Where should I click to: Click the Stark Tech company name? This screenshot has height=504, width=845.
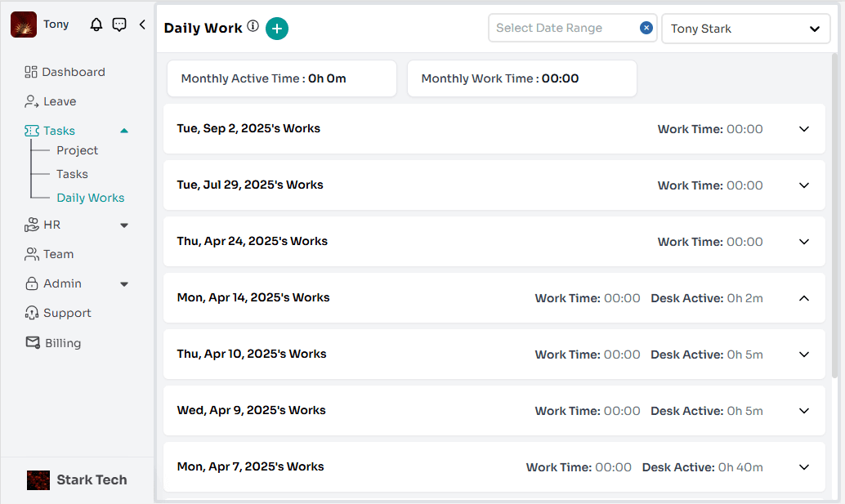[x=91, y=480]
